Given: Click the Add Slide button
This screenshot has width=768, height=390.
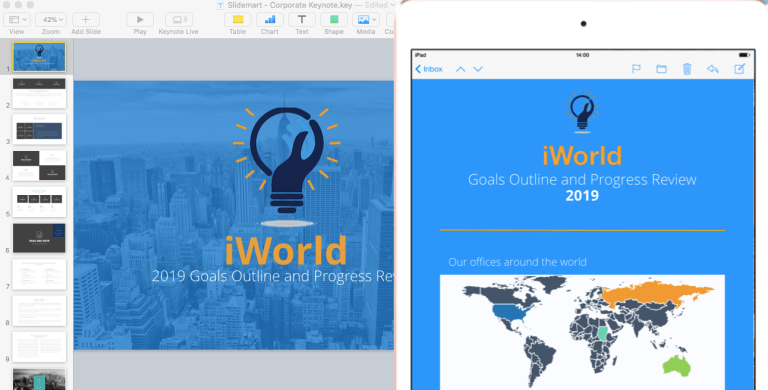Looking at the screenshot, I should click(x=86, y=20).
